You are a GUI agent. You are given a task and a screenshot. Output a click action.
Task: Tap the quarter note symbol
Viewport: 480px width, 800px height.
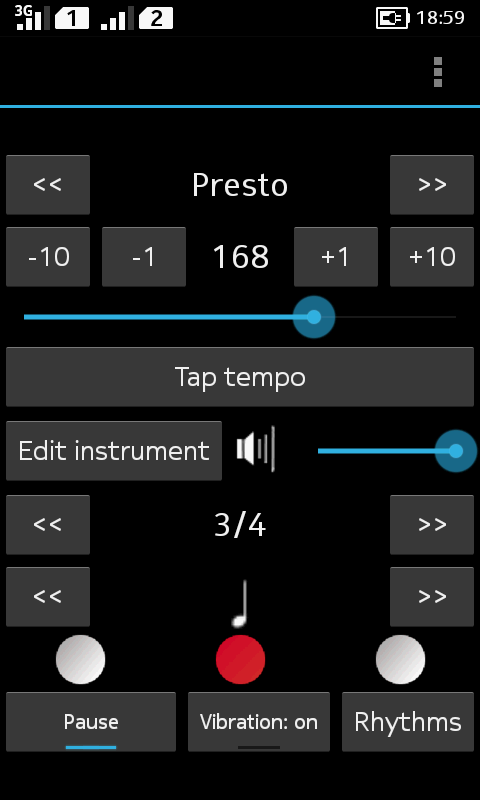tap(241, 603)
